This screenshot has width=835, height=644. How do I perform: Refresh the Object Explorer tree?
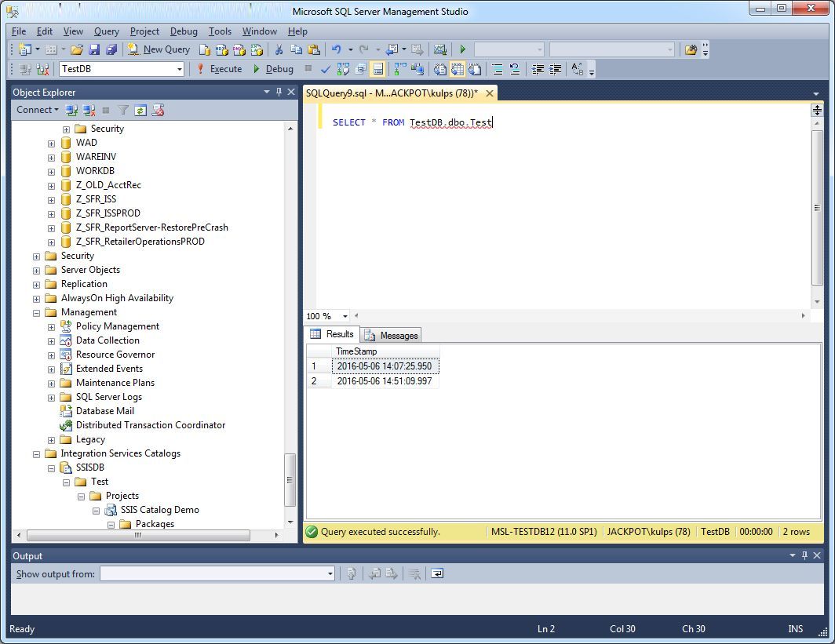pos(140,111)
